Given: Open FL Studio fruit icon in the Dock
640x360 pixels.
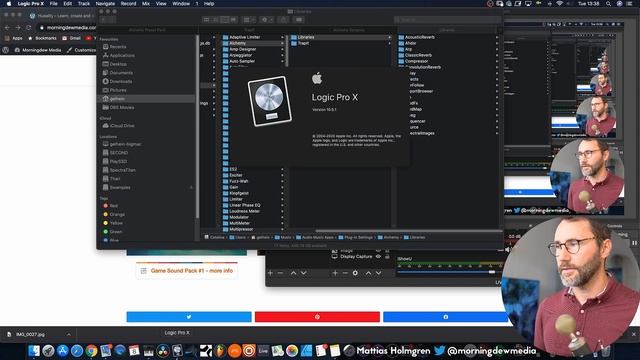Looking at the screenshot, I should (x=220, y=351).
